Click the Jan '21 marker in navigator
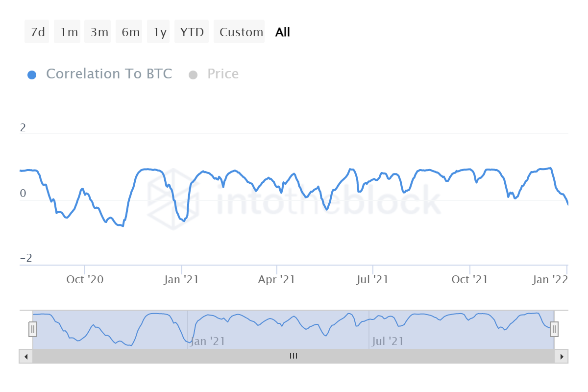The height and width of the screenshot is (392, 588). pyautogui.click(x=208, y=341)
